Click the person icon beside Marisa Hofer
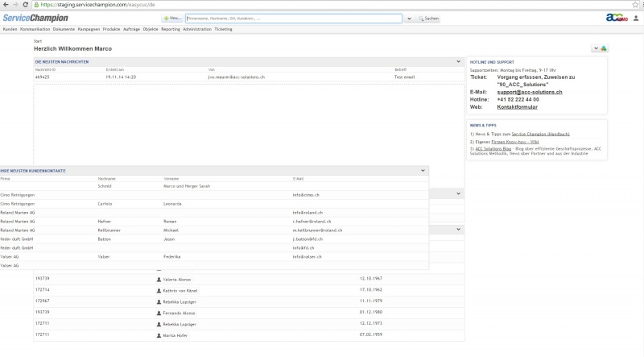 tap(159, 335)
